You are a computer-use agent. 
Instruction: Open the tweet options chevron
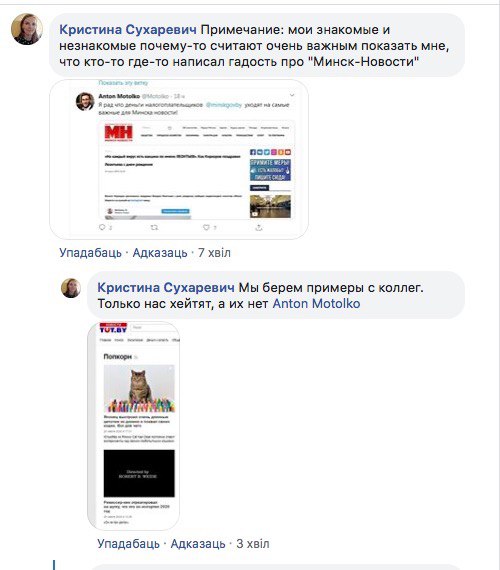point(292,95)
